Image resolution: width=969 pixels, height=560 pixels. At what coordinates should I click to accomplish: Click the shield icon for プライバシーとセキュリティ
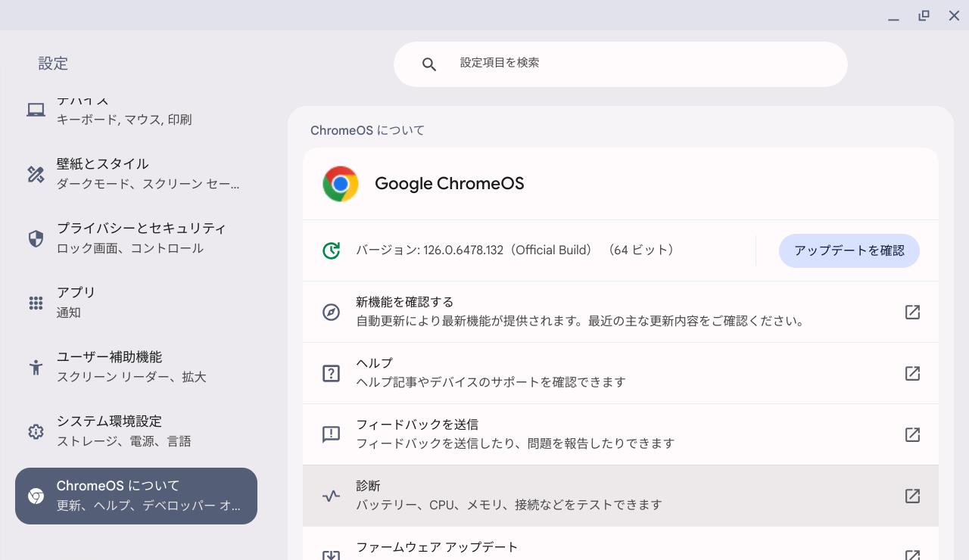[x=35, y=238]
